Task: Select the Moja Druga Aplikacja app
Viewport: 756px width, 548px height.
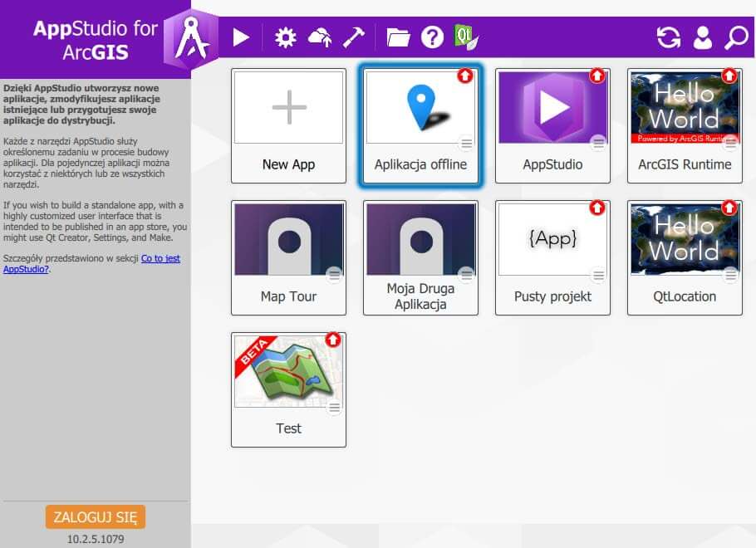Action: tap(420, 258)
